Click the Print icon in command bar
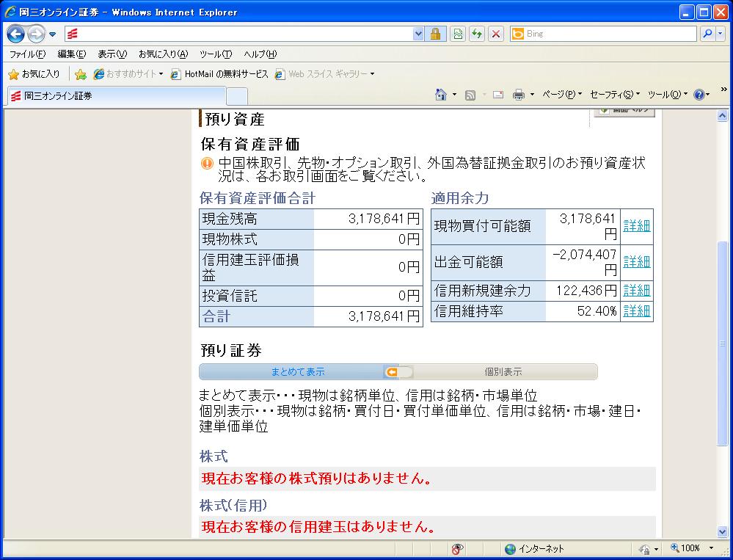 [x=518, y=95]
